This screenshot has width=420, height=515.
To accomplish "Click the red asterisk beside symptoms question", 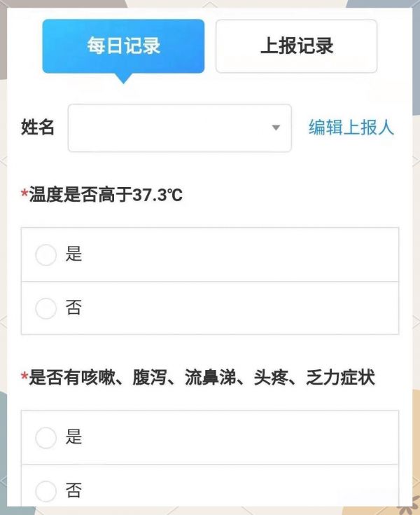I will pyautogui.click(x=24, y=376).
